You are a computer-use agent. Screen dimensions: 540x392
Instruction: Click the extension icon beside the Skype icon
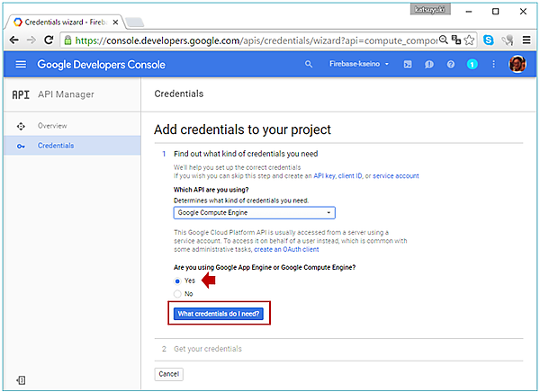508,40
